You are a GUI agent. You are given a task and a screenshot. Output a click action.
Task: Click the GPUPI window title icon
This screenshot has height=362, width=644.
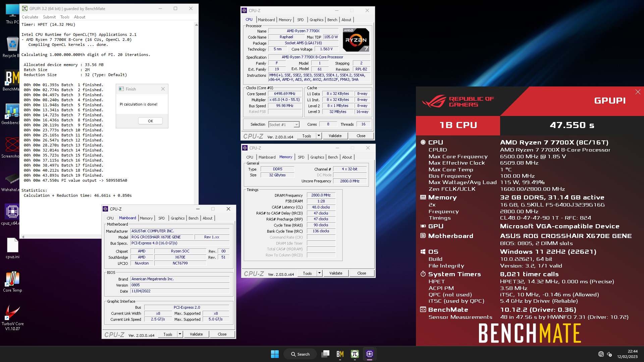[24, 8]
